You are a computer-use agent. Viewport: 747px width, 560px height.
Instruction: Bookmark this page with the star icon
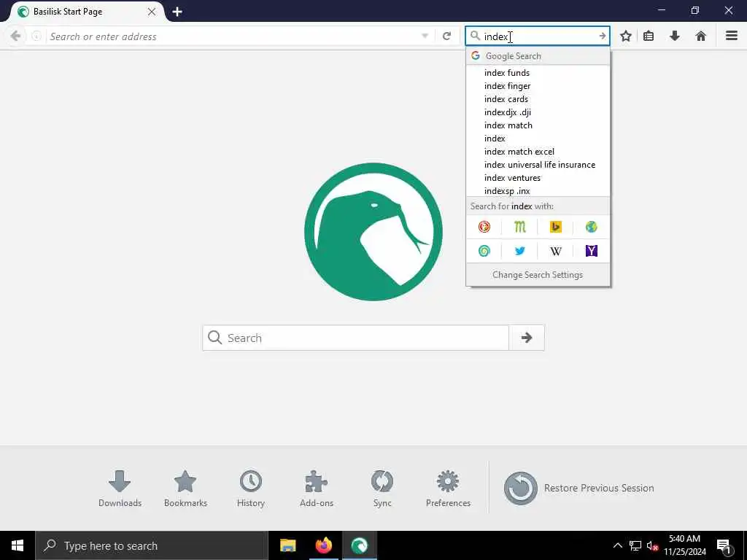click(x=625, y=36)
